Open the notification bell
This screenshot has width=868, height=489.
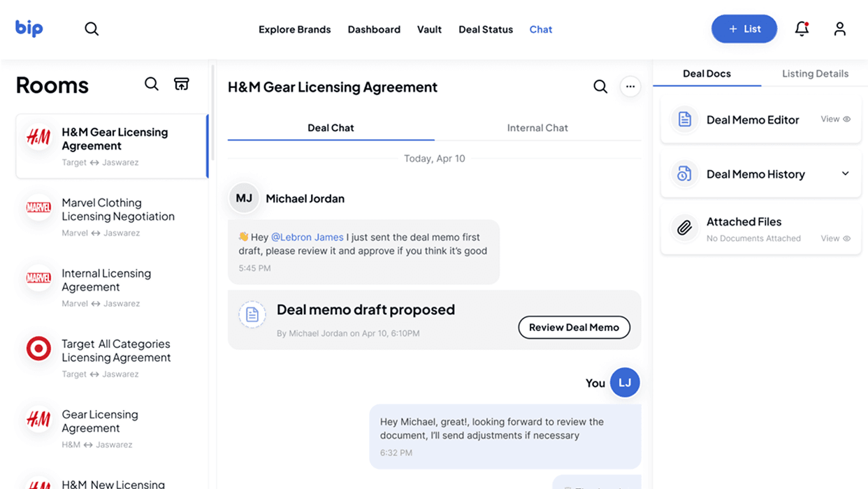point(801,29)
